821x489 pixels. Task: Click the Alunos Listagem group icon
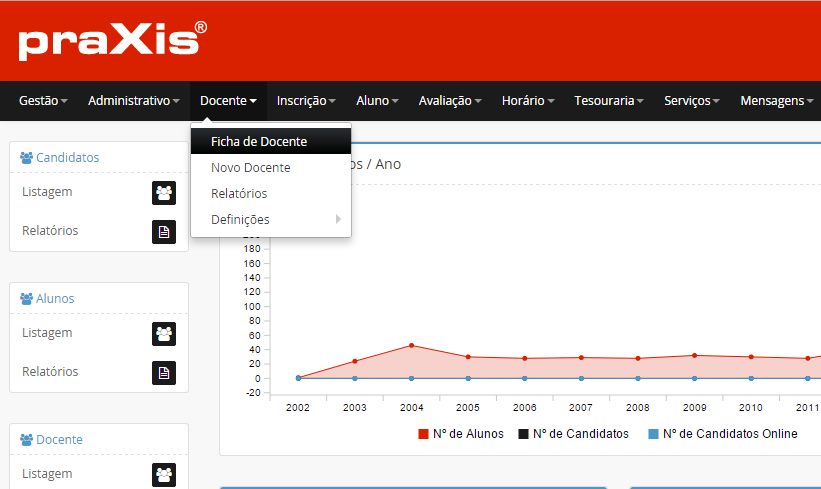(x=164, y=334)
